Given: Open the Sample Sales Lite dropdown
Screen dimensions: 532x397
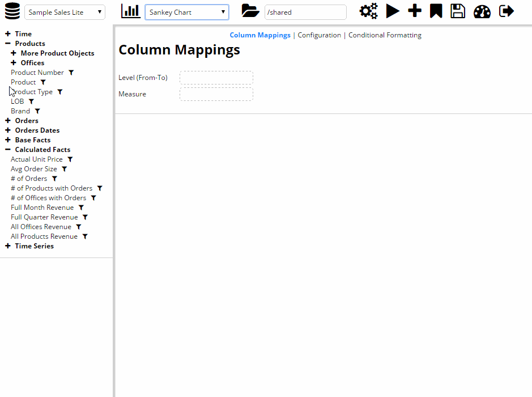Looking at the screenshot, I should (65, 12).
